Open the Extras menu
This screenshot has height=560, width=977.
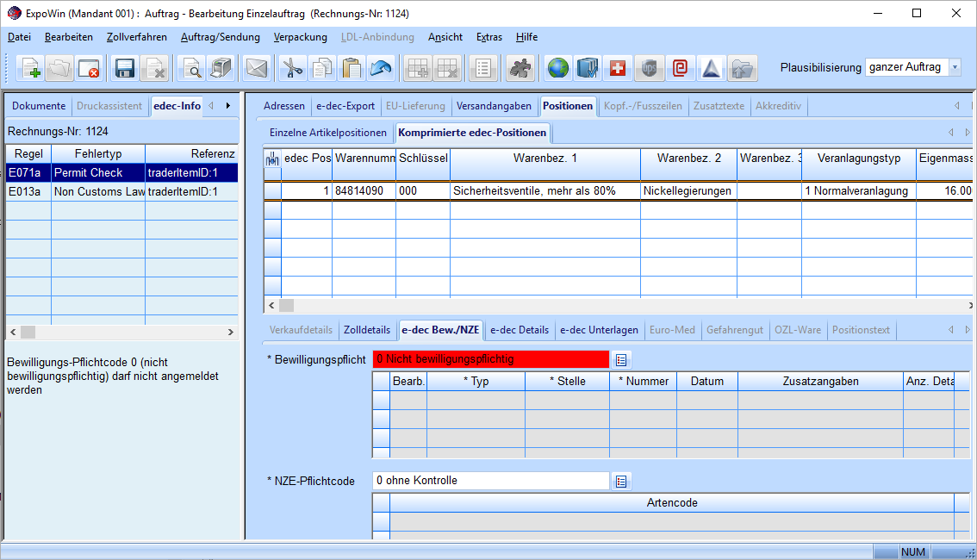coord(489,37)
